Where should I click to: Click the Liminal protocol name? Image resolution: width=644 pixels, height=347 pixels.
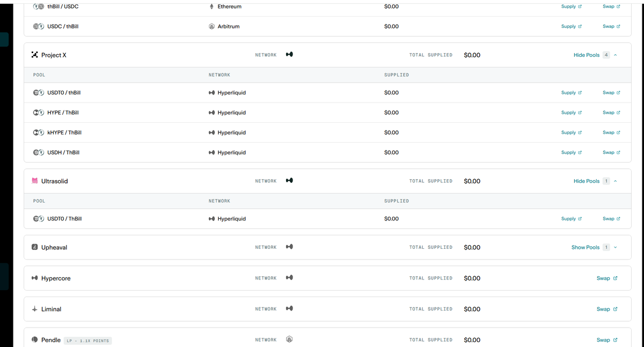(x=52, y=309)
